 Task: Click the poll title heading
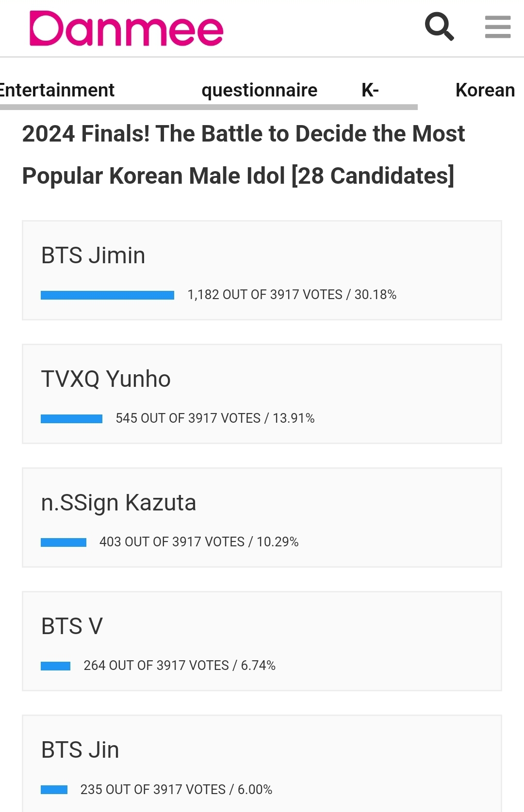coord(243,154)
